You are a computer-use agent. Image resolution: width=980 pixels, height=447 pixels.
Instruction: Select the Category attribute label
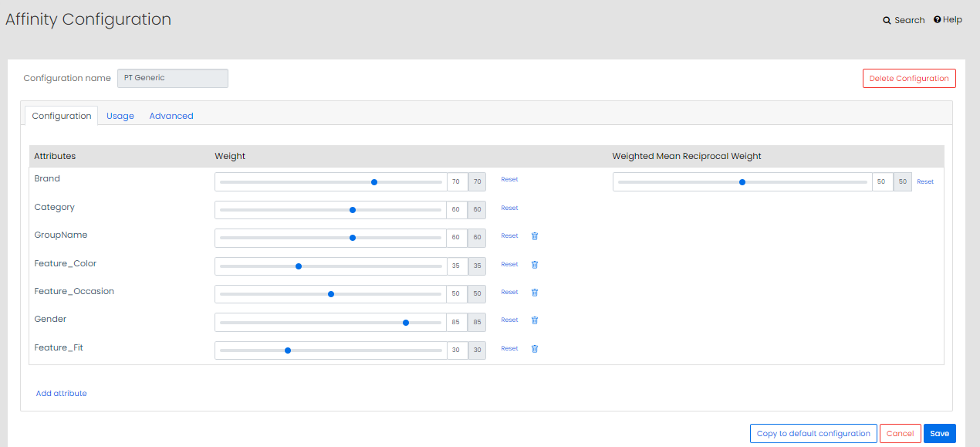pos(54,207)
